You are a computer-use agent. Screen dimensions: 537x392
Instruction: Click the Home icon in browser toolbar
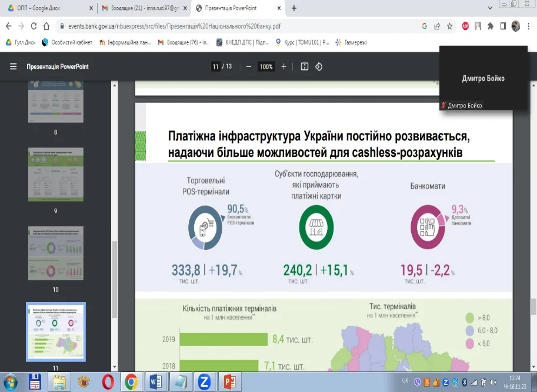pyautogui.click(x=48, y=26)
